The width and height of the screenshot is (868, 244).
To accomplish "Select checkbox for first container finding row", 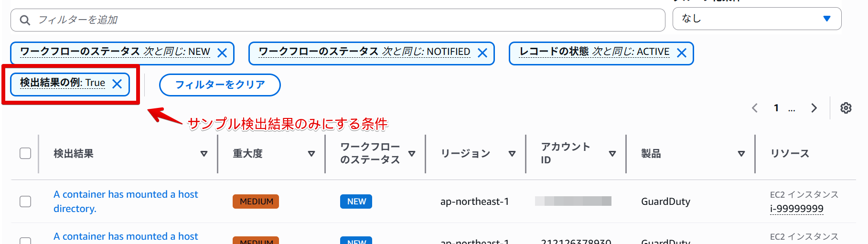I will click(x=25, y=202).
